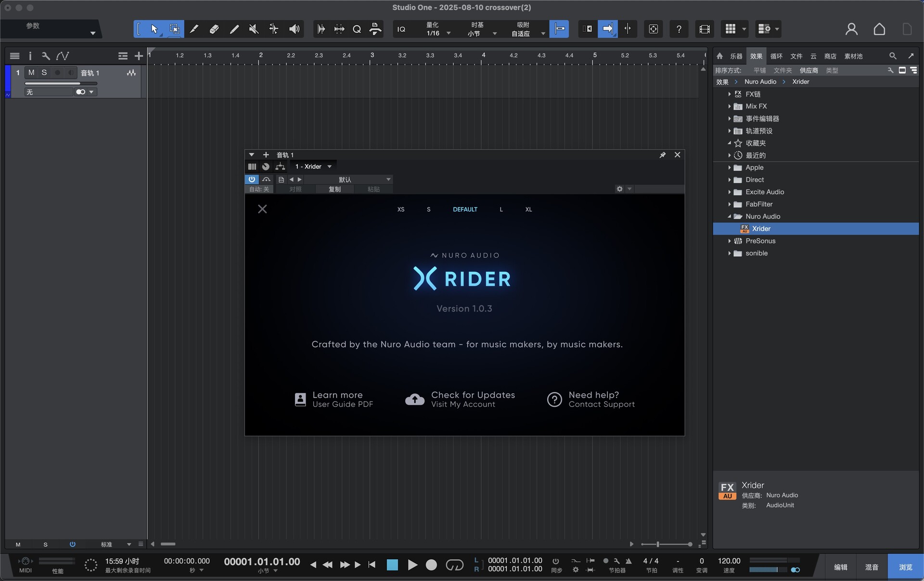Switch to the 文件 browser tab

pos(796,56)
